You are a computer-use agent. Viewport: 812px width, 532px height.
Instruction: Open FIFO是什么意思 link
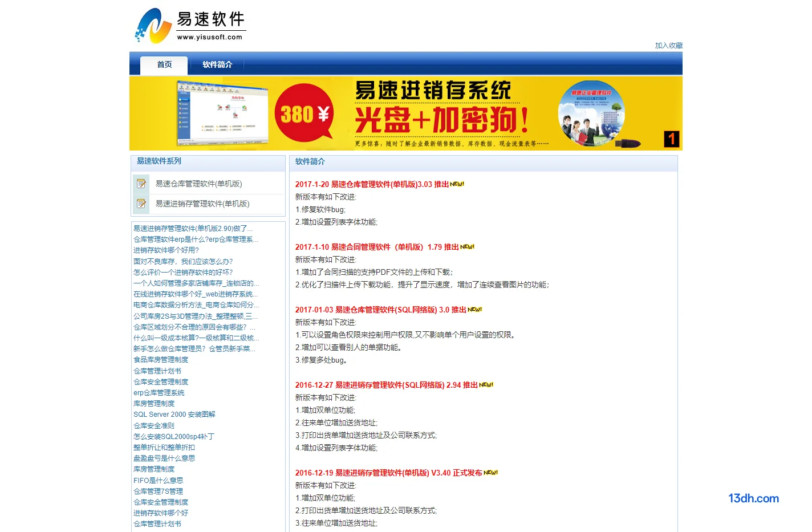(159, 481)
